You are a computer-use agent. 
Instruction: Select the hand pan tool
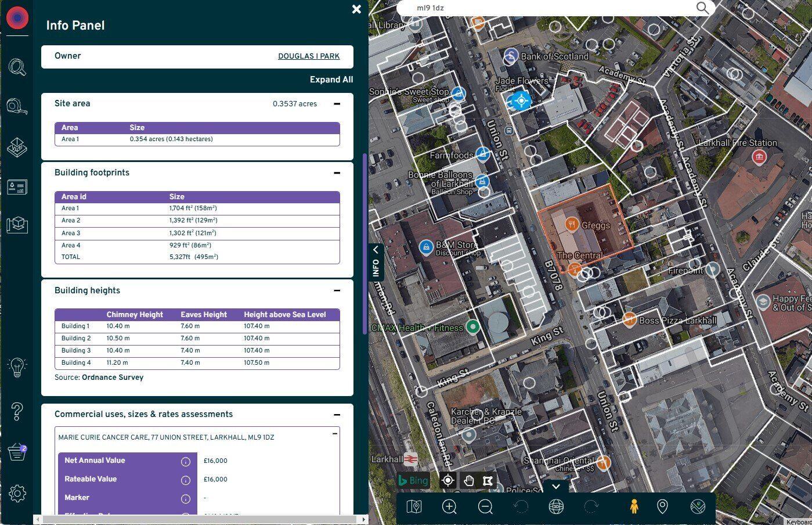coord(468,480)
